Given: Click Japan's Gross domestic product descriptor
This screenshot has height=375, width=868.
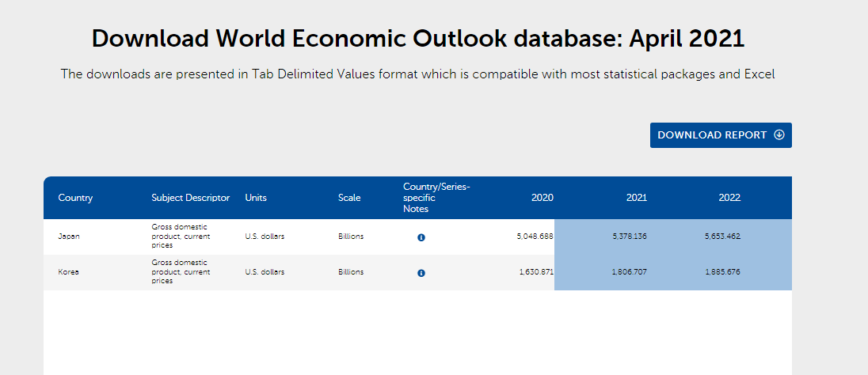Looking at the screenshot, I should 181,236.
